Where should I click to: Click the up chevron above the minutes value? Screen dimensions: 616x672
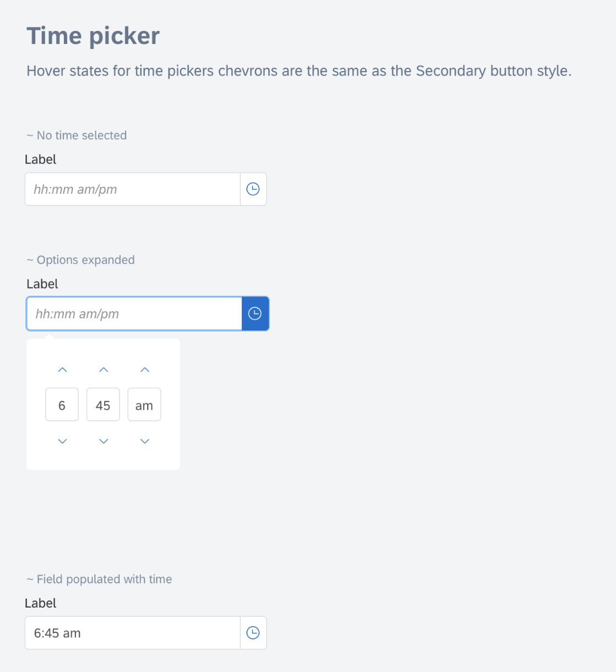[x=103, y=369]
